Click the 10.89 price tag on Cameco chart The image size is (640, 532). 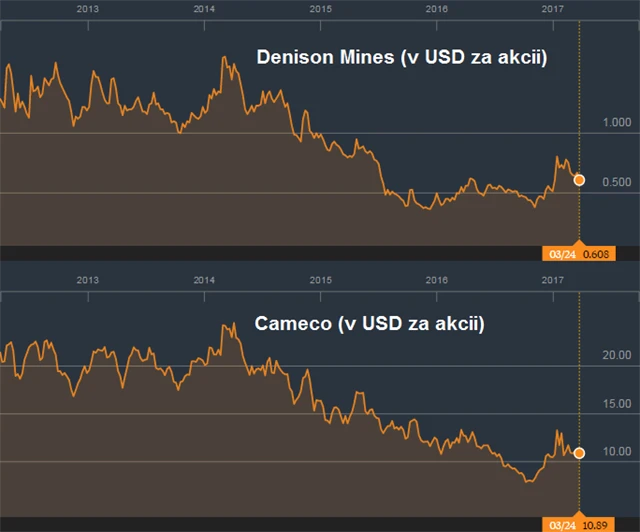click(597, 524)
